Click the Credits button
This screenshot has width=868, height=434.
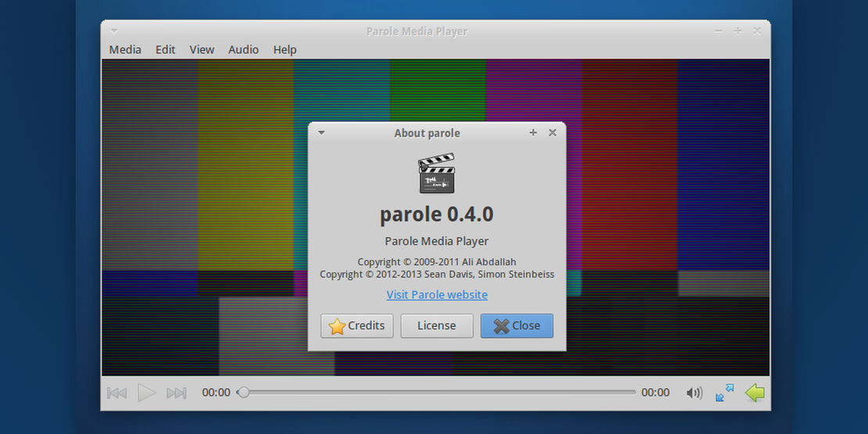tap(357, 326)
